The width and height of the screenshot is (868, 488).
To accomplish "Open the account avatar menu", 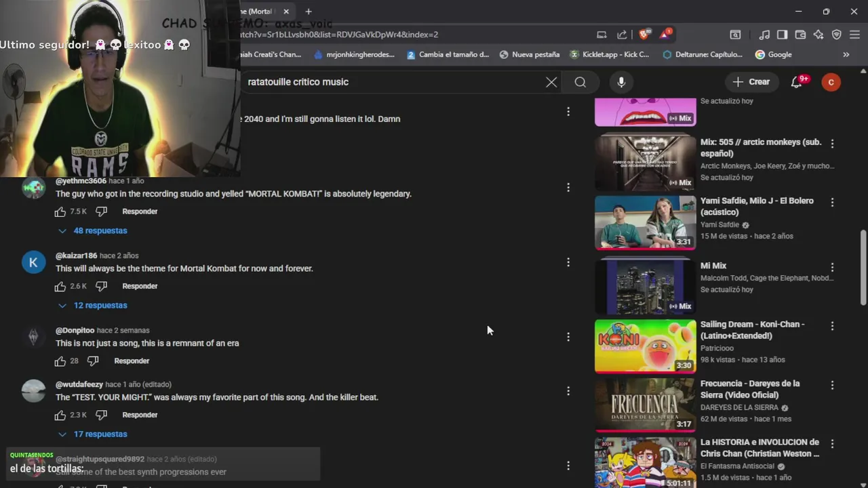I will pos(831,82).
